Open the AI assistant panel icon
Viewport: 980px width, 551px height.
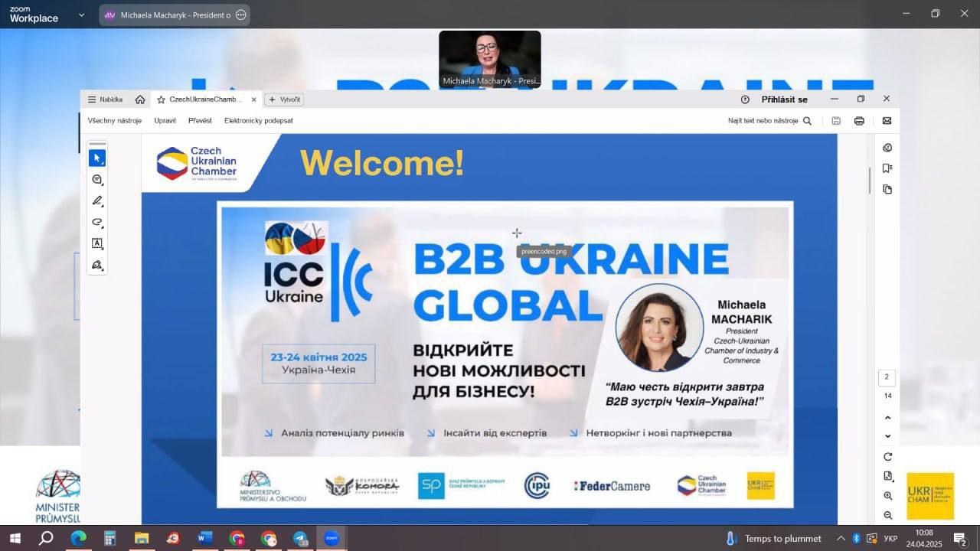click(887, 148)
